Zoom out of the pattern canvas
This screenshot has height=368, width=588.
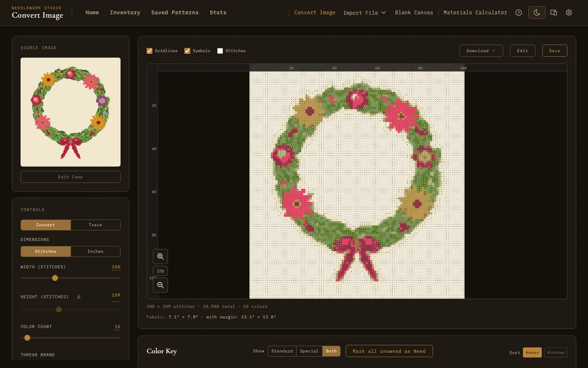pos(160,285)
